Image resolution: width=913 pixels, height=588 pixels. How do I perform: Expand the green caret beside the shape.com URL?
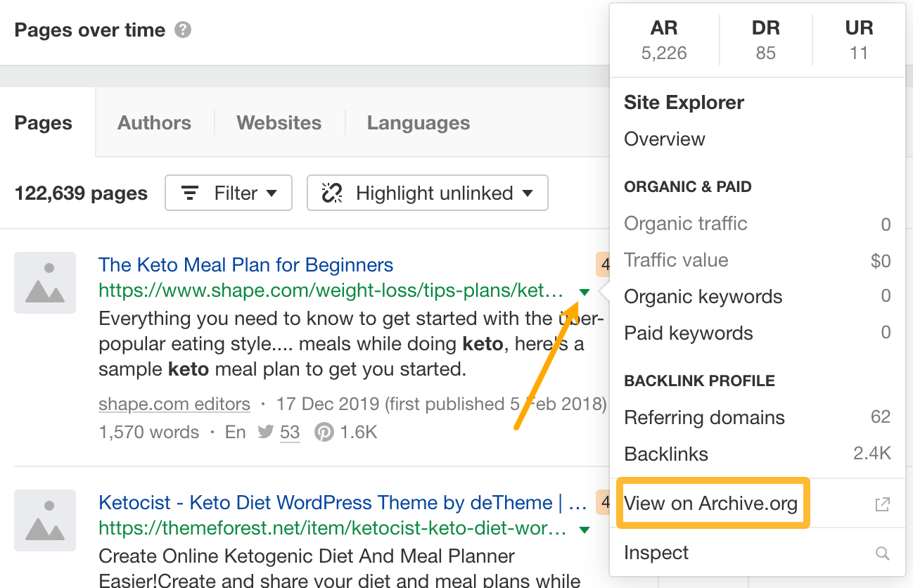point(585,291)
